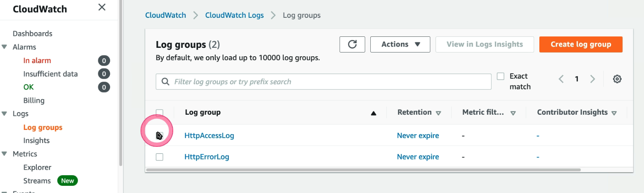
Task: Click View in Logs Insights button
Action: (x=485, y=44)
